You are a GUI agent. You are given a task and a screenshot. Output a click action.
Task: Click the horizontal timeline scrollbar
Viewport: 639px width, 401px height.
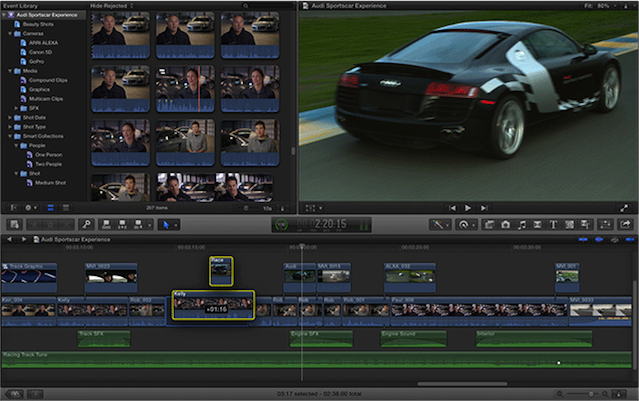click(x=463, y=383)
